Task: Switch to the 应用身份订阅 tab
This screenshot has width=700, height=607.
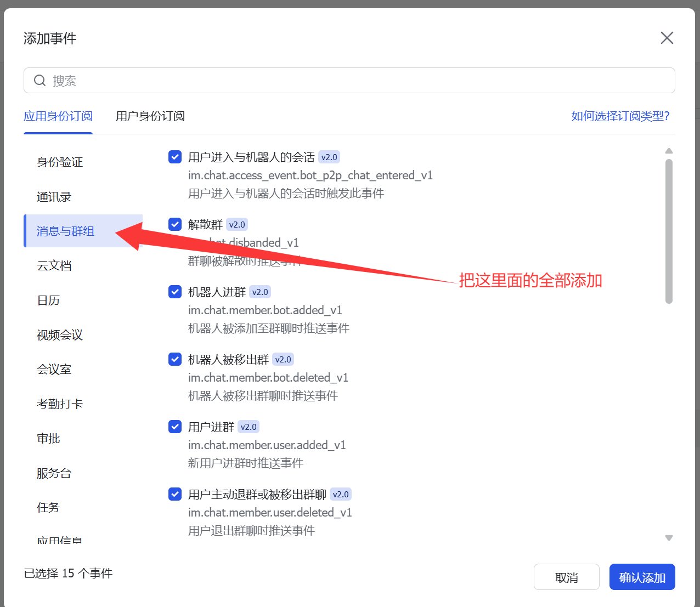Action: [x=58, y=116]
